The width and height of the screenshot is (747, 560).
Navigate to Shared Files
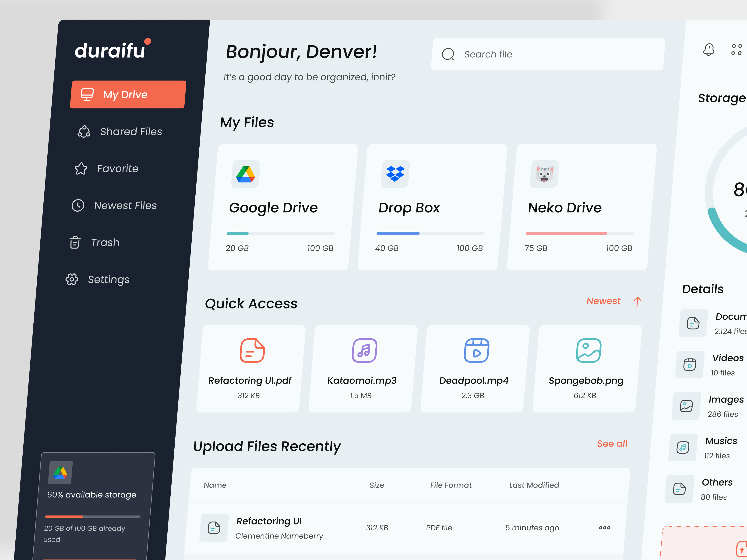tap(131, 132)
